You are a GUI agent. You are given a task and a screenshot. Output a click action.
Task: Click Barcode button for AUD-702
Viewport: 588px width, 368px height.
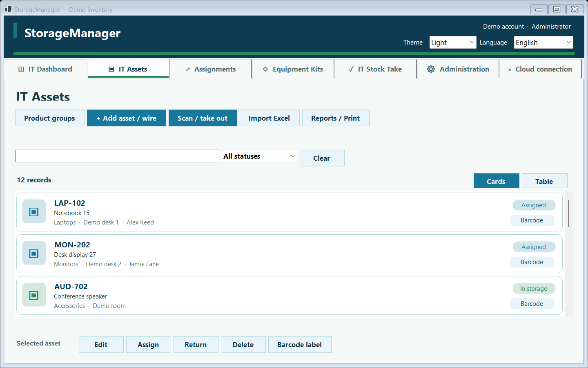(x=532, y=304)
